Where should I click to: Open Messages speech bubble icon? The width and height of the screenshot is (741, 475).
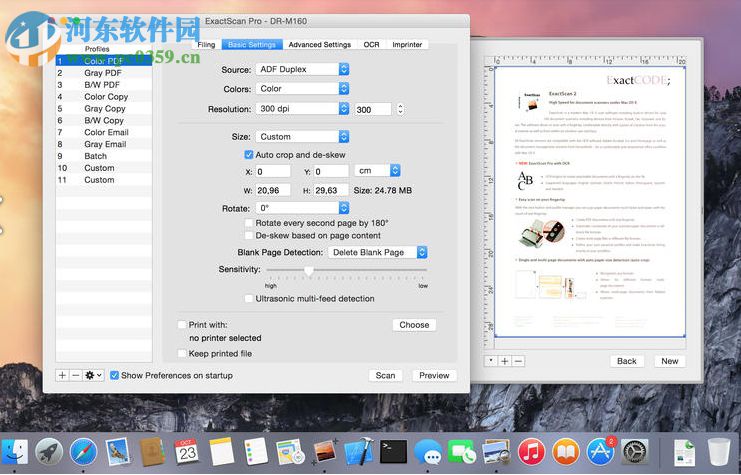428,451
